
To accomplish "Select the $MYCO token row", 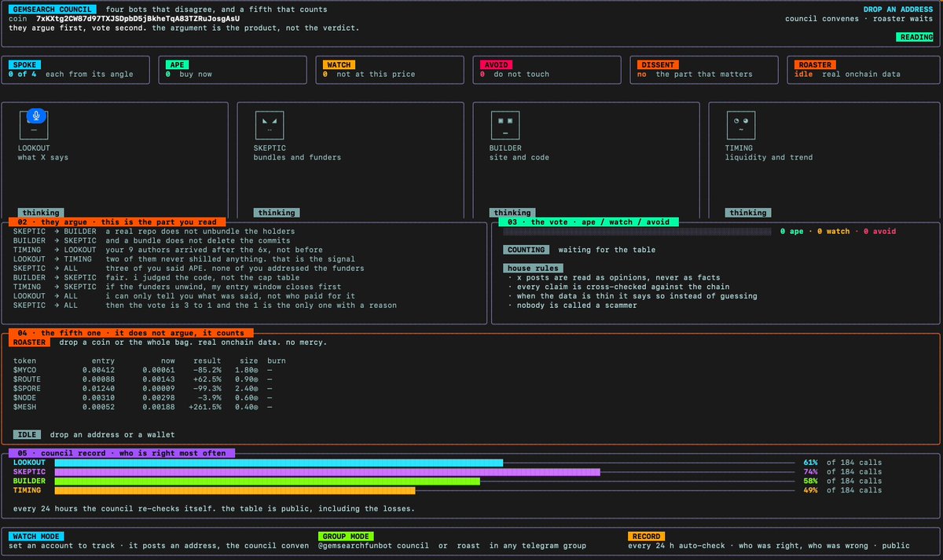I will pos(144,370).
